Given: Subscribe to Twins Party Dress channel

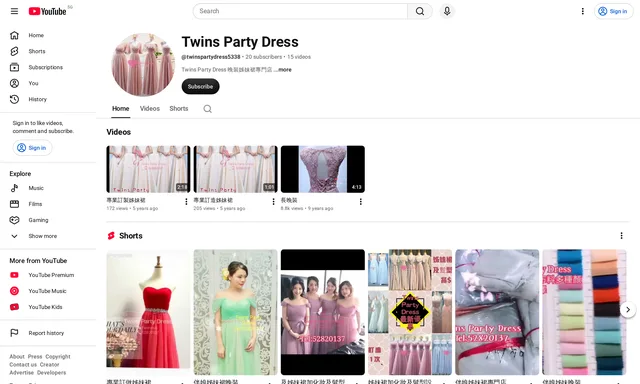Looking at the screenshot, I should 200,87.
